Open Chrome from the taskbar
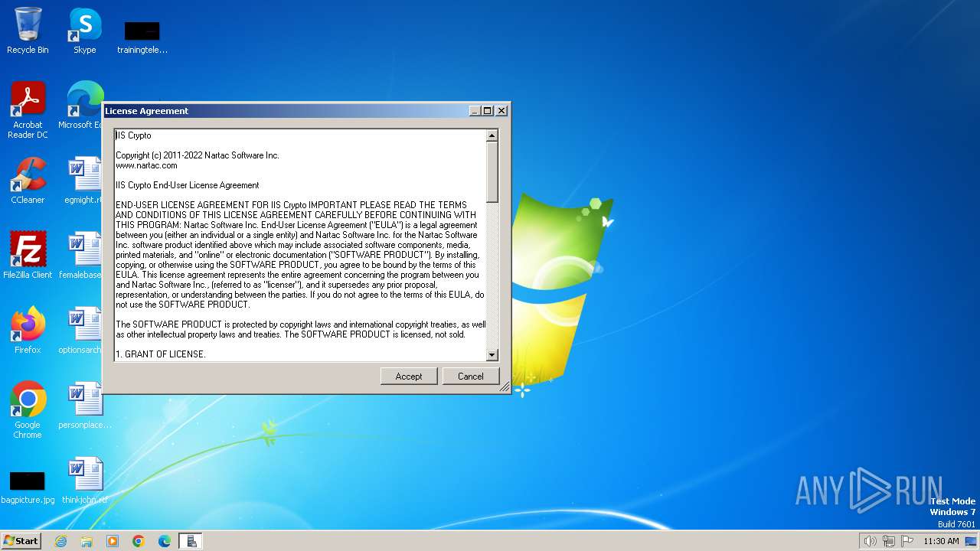 pyautogui.click(x=139, y=541)
